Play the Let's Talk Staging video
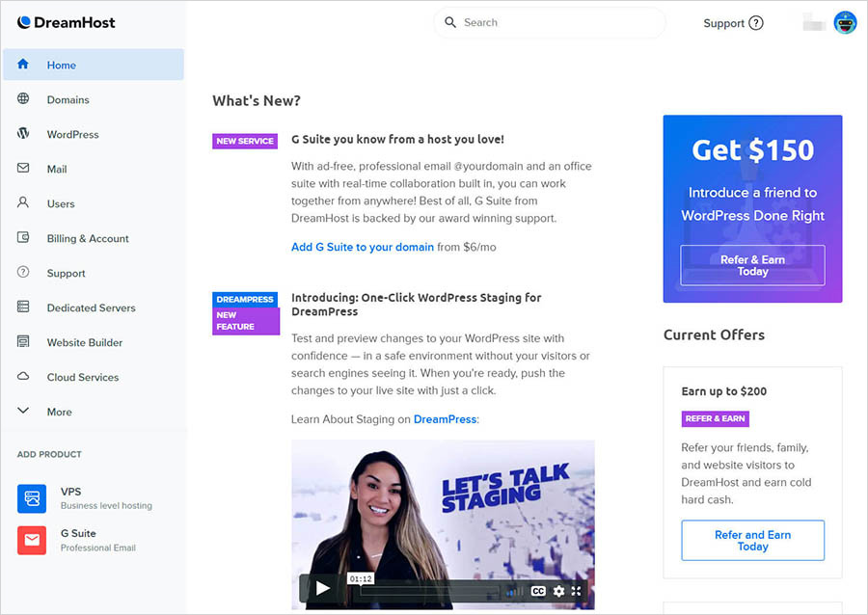Viewport: 868px width, 615px height. 323,589
